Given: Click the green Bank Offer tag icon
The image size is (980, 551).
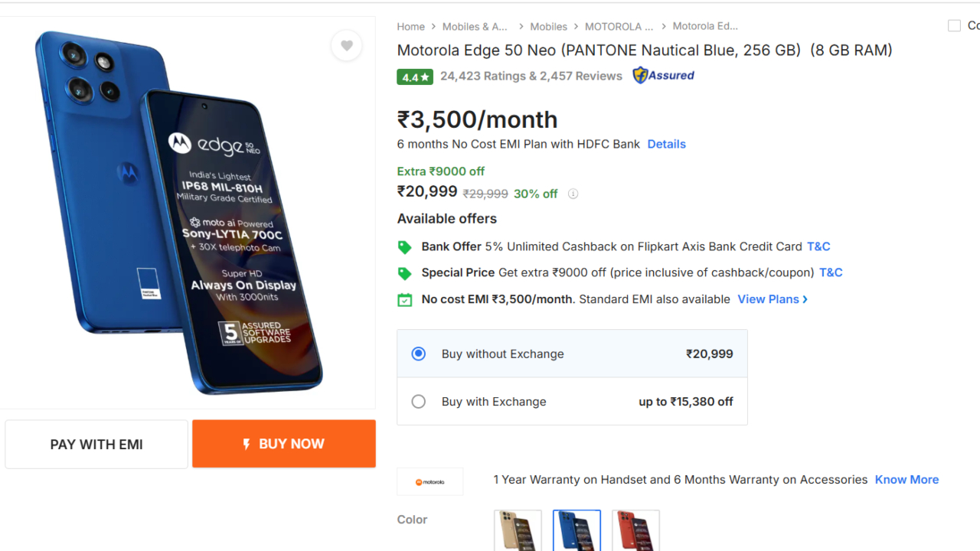Looking at the screenshot, I should (404, 247).
